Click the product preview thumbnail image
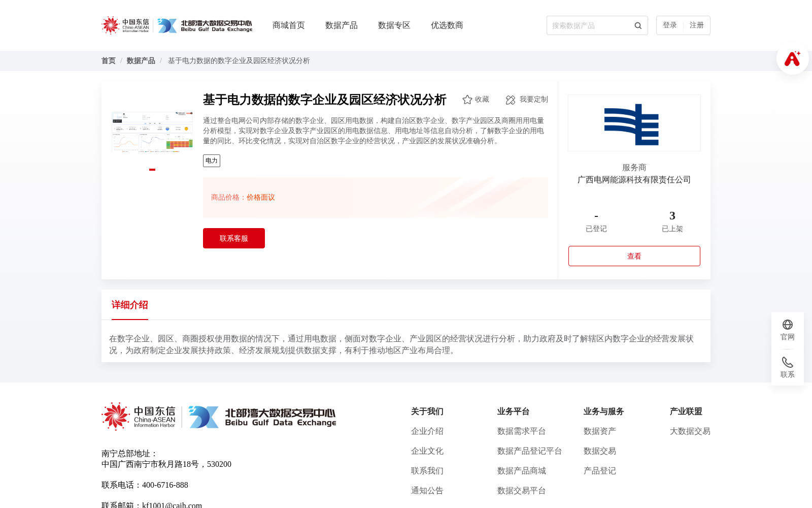 click(x=152, y=132)
